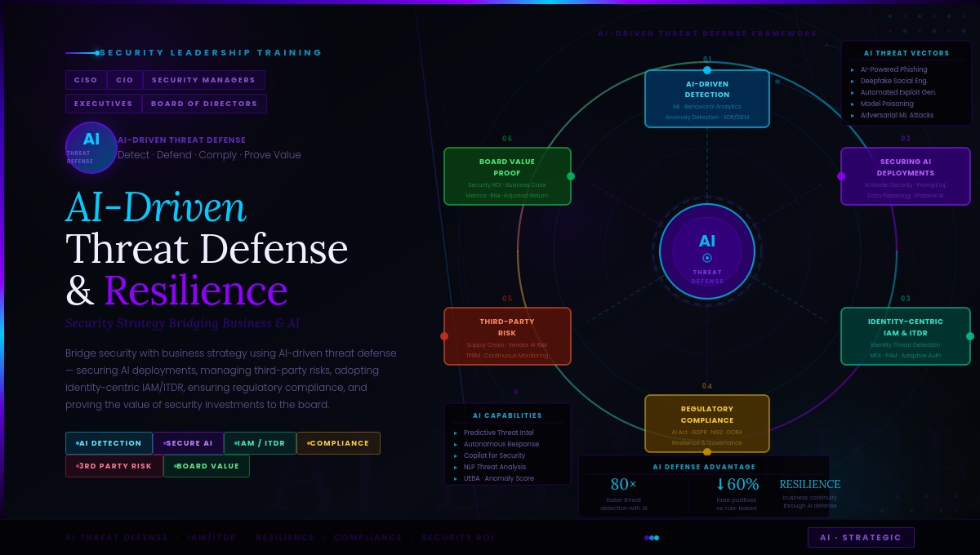Click the 3rd Party Risk chip
Screen dimensions: 980x555
click(114, 466)
